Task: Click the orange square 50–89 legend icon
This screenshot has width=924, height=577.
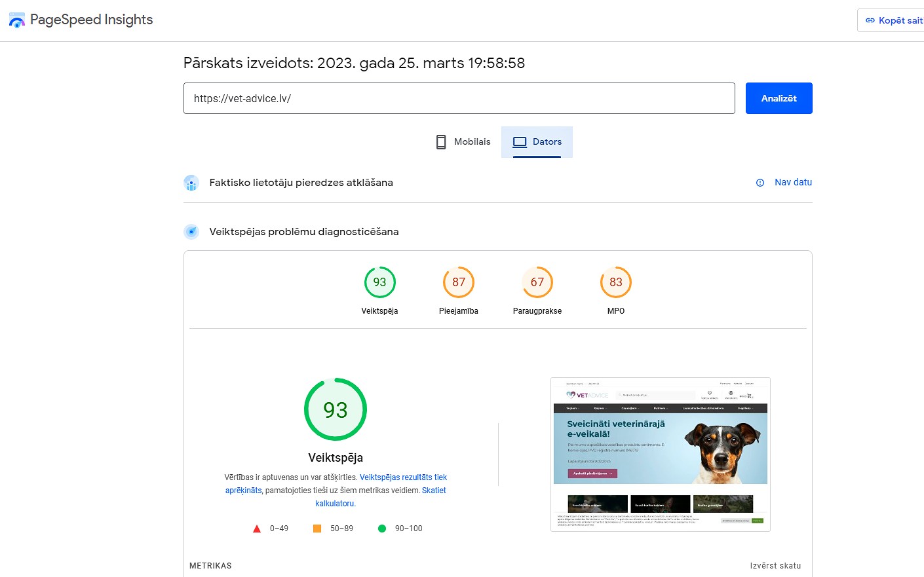Action: pos(317,529)
